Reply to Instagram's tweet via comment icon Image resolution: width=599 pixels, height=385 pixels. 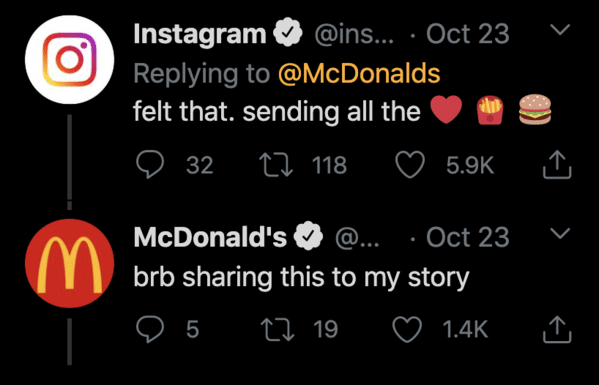(150, 165)
